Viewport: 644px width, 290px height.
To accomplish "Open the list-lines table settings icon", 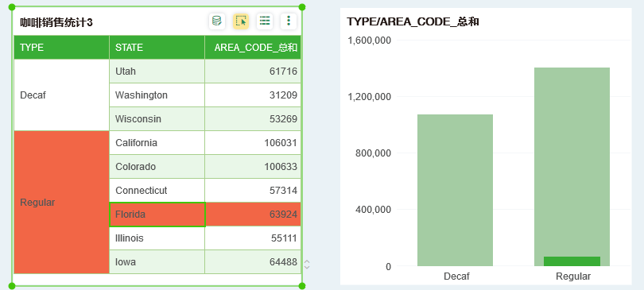I will coord(265,21).
